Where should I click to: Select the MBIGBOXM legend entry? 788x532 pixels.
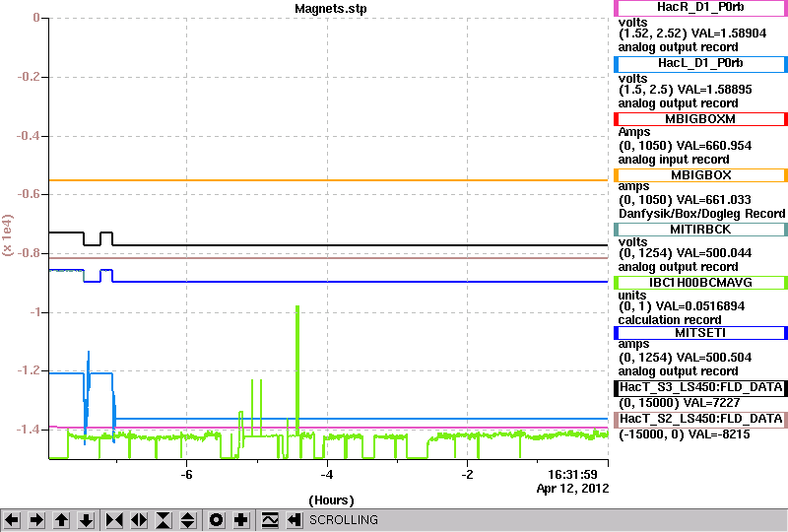click(x=700, y=119)
